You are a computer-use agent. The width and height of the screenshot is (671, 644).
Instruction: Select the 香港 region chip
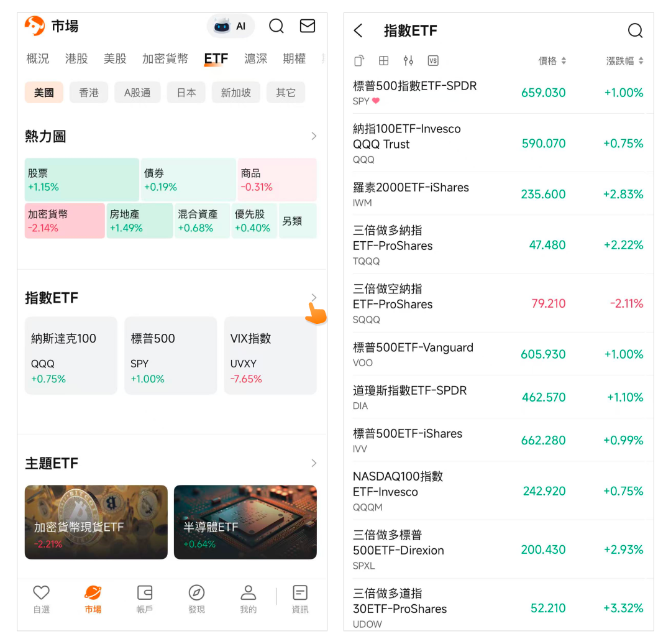(x=89, y=93)
